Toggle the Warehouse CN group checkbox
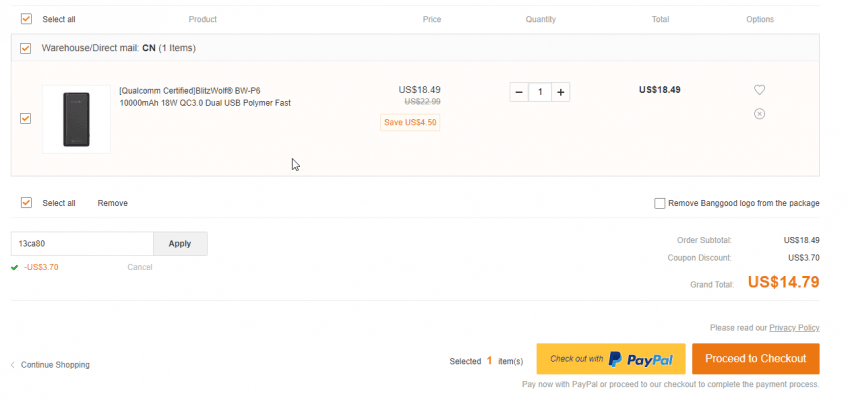 (x=25, y=48)
